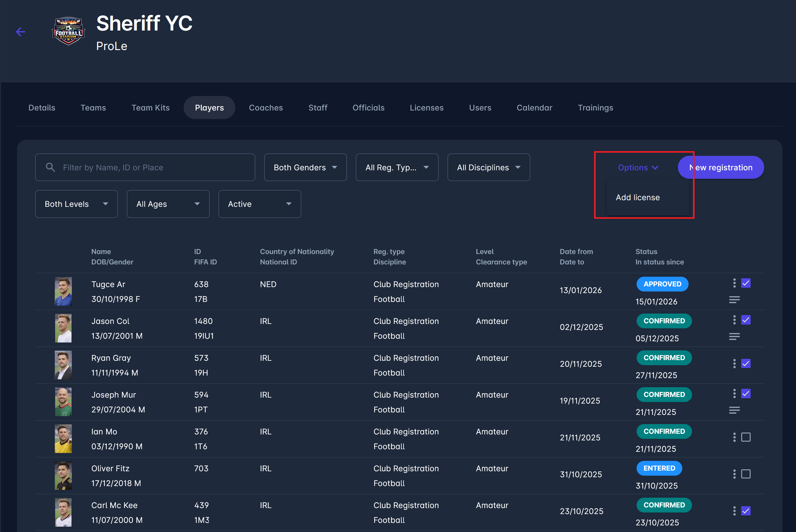The image size is (796, 532).
Task: Collapse the Options menu button
Action: pyautogui.click(x=638, y=167)
